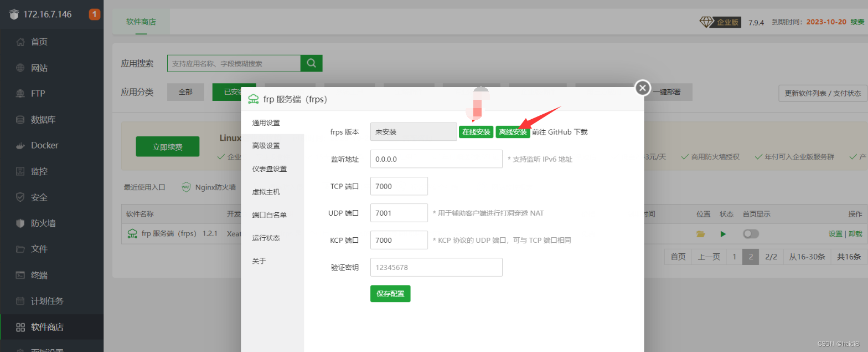Go to 首页 first page in pagination
The height and width of the screenshot is (352, 868).
pos(678,257)
